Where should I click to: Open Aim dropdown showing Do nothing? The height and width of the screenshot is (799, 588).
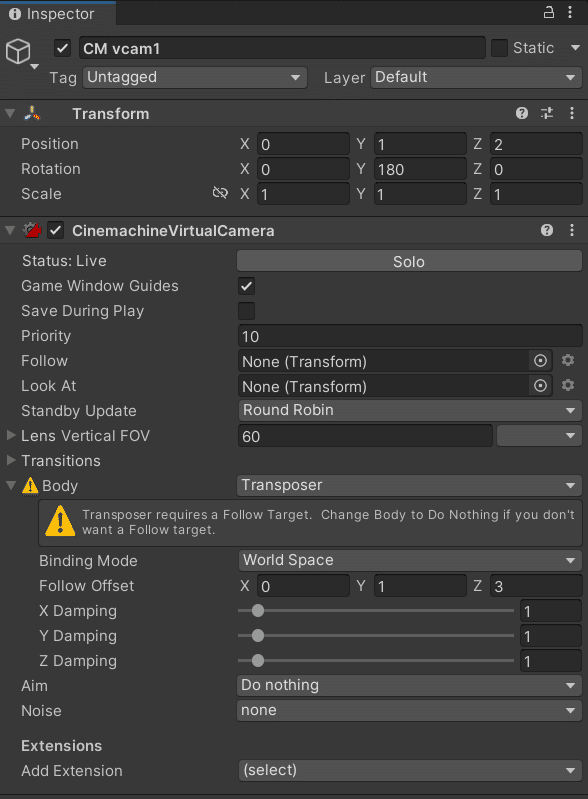(410, 685)
